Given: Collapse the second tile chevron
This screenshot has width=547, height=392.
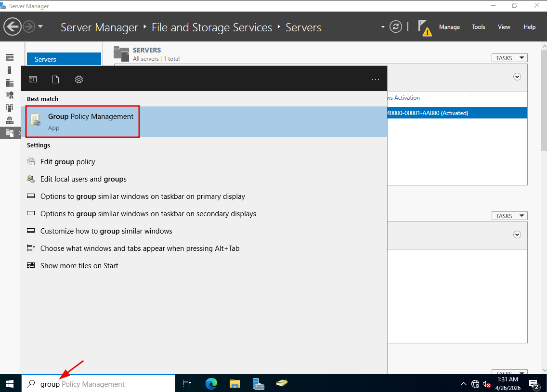Looking at the screenshot, I should tap(517, 235).
